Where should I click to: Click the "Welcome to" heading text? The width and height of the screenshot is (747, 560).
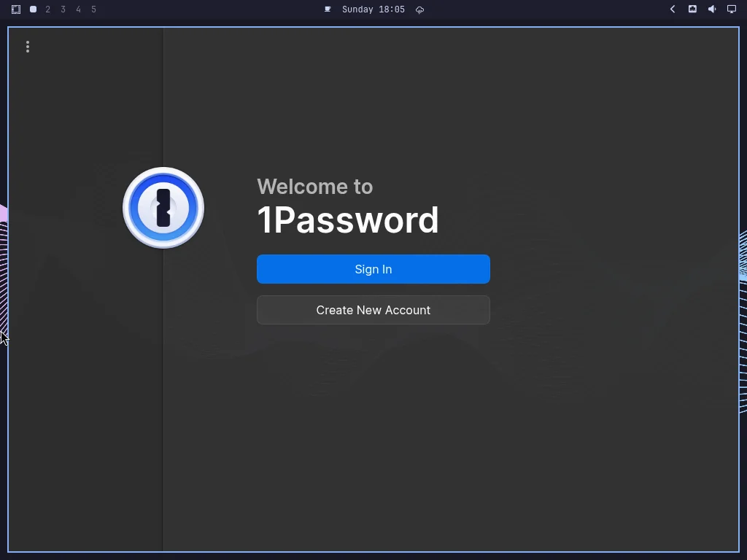(x=315, y=186)
